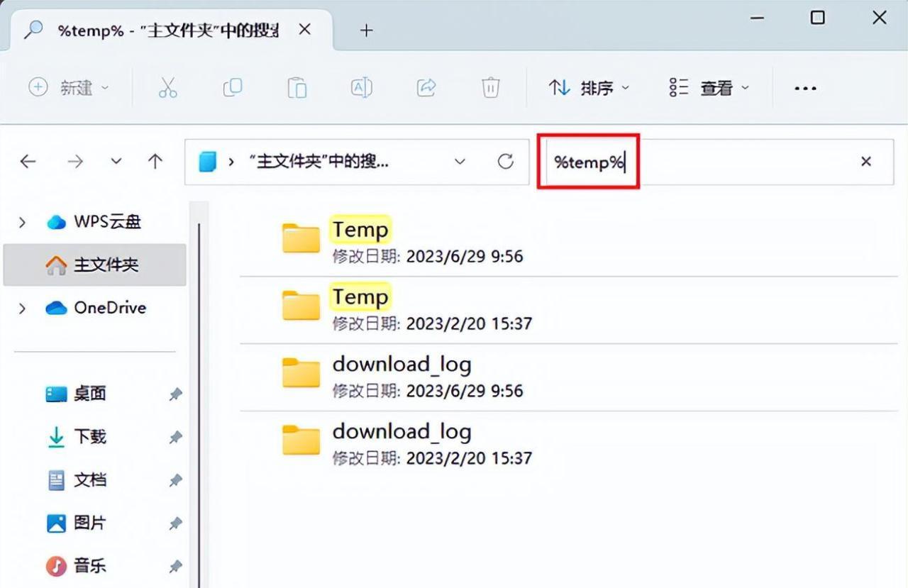Image resolution: width=908 pixels, height=588 pixels.
Task: Click the navigation pane scrollbar
Action: click(x=199, y=405)
